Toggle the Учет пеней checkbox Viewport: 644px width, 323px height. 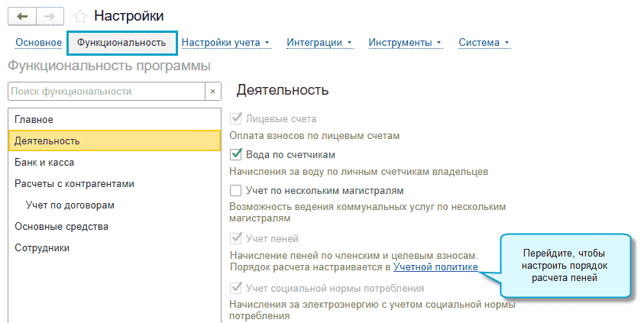236,239
